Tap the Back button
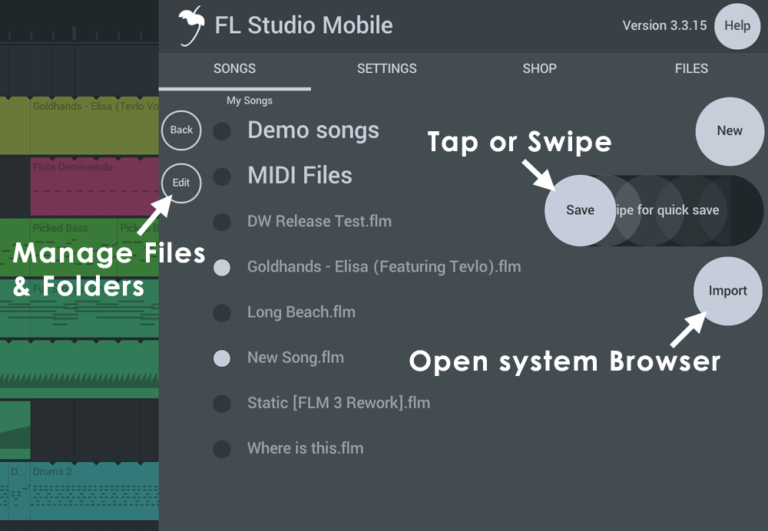Image resolution: width=768 pixels, height=531 pixels. pyautogui.click(x=181, y=130)
